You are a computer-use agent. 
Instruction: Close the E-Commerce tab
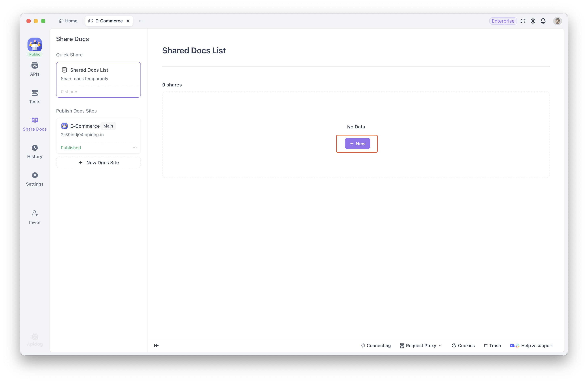pos(128,21)
